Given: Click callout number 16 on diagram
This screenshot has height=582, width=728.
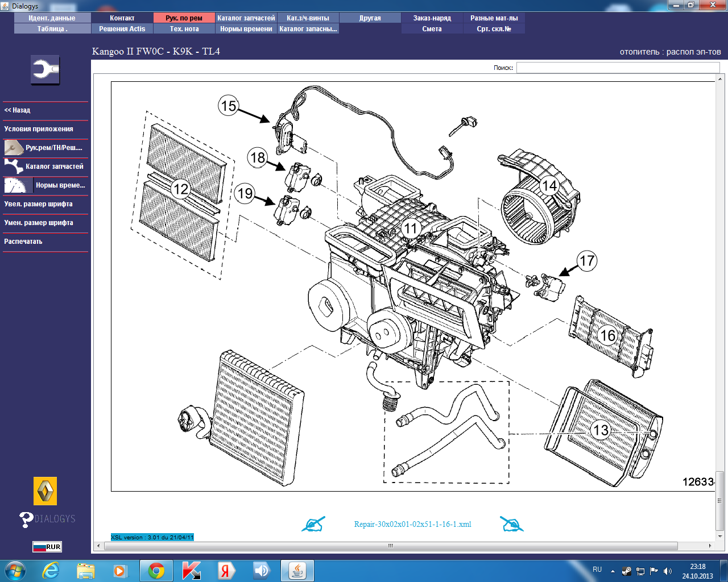Looking at the screenshot, I should coord(609,336).
